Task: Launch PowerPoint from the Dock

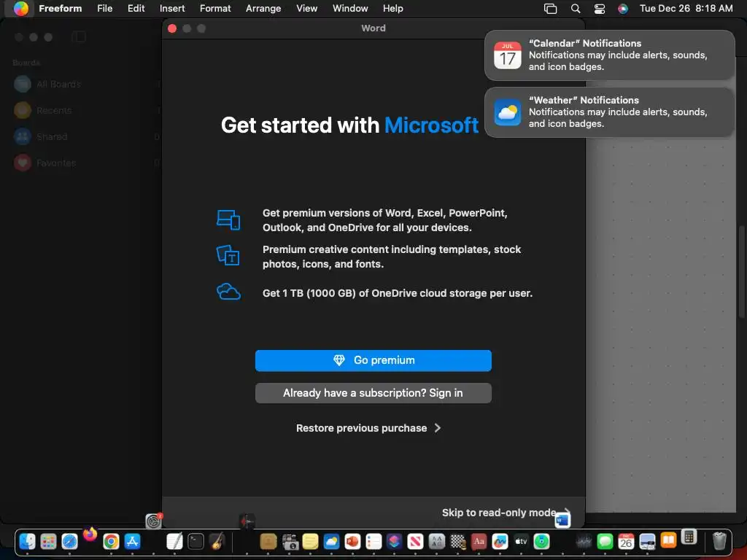Action: [352, 542]
